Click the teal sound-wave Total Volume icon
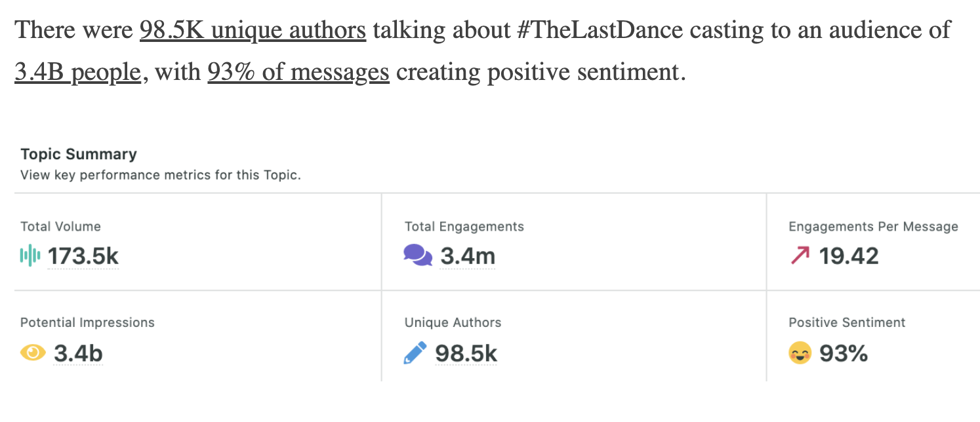Image resolution: width=980 pixels, height=422 pixels. tap(30, 255)
